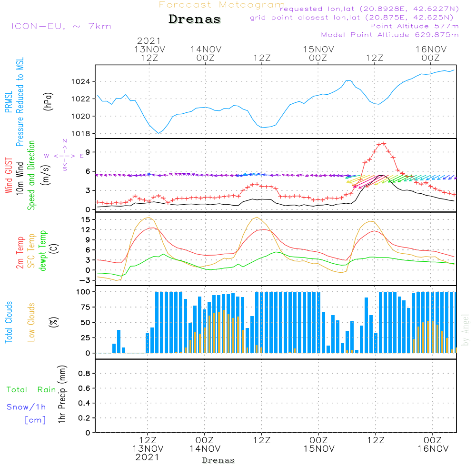The height and width of the screenshot is (476, 476).
Task: Click the 'Point Altitude 577m' text
Action: click(x=415, y=26)
